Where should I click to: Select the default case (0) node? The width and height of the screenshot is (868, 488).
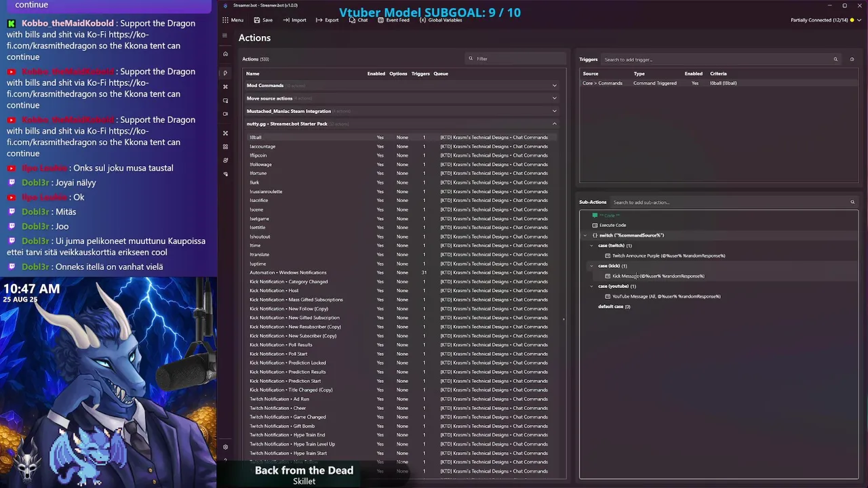coord(614,306)
